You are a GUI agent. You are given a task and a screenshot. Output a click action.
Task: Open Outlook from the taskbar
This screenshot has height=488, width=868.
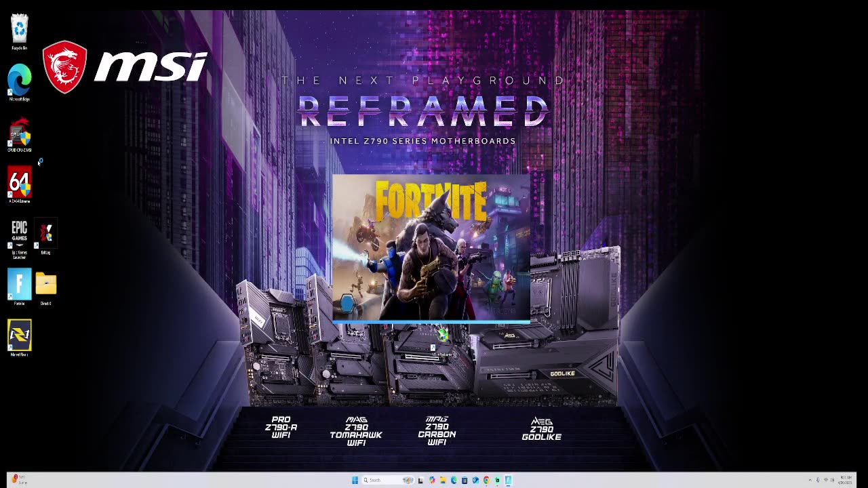pos(475,480)
